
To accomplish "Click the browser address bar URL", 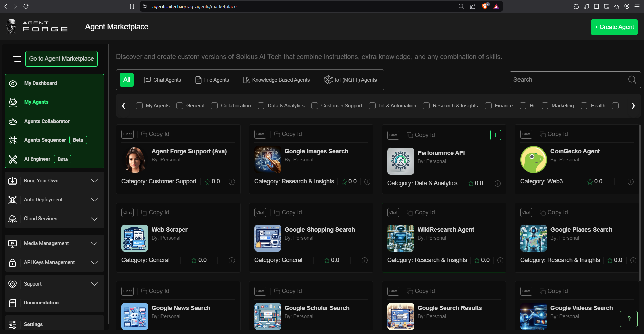I will coord(194,6).
